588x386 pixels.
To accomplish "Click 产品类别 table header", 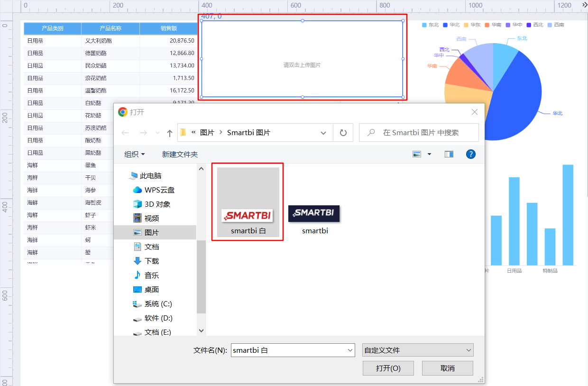I will (53, 28).
